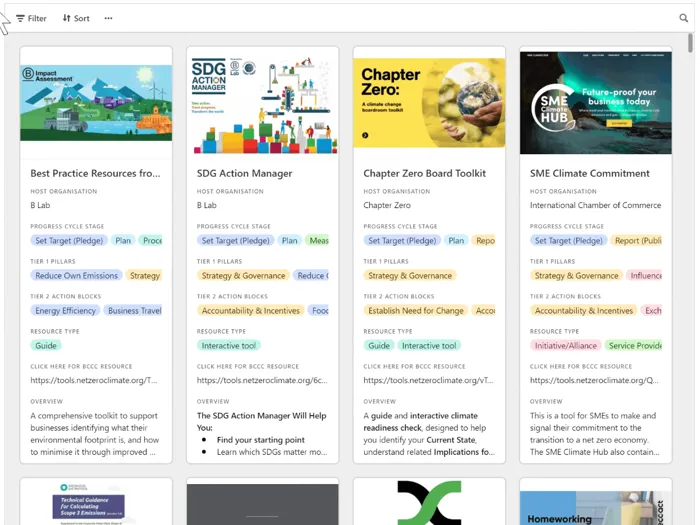Click Accountability & Incentives tag on SME Climate card

click(583, 311)
